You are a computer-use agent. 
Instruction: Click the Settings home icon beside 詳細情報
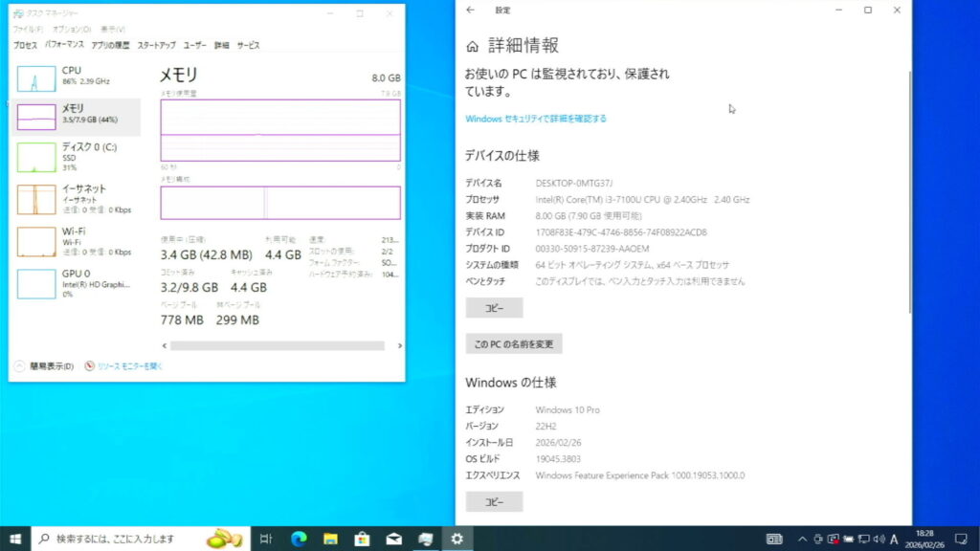(472, 47)
